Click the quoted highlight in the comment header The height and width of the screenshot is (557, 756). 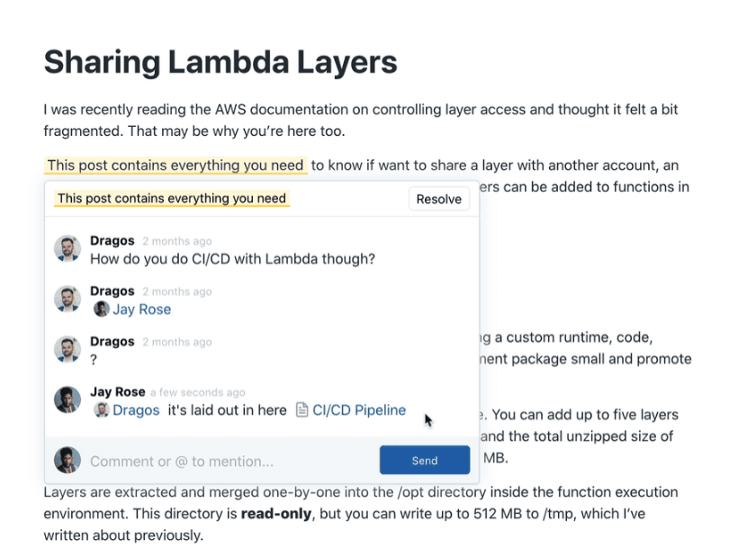click(171, 199)
